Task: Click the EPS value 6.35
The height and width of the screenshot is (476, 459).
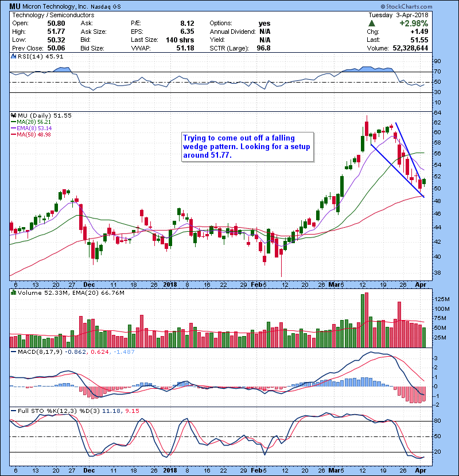Action: click(187, 32)
